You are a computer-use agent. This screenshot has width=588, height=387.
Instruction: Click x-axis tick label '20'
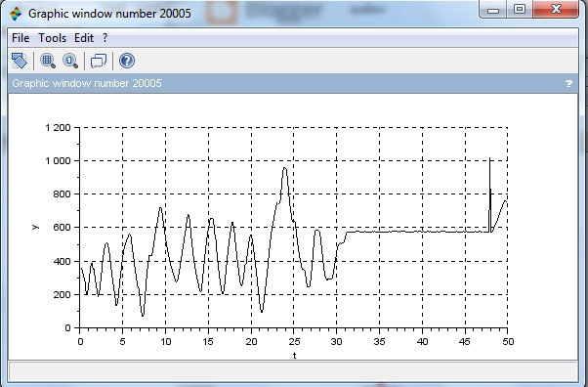[x=252, y=342]
